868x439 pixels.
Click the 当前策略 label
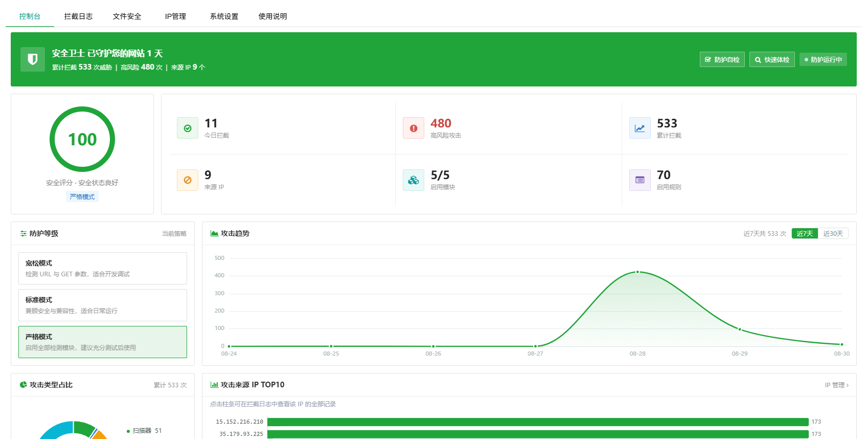tap(174, 234)
